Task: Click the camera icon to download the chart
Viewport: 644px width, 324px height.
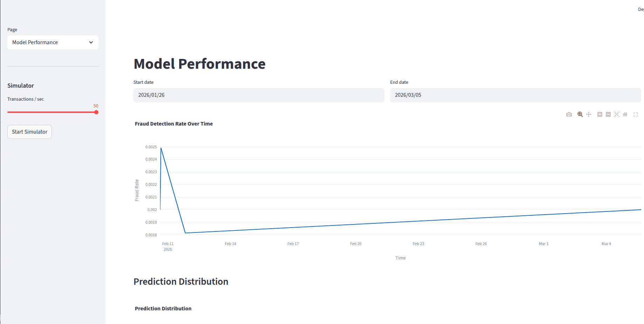Action: pos(569,114)
